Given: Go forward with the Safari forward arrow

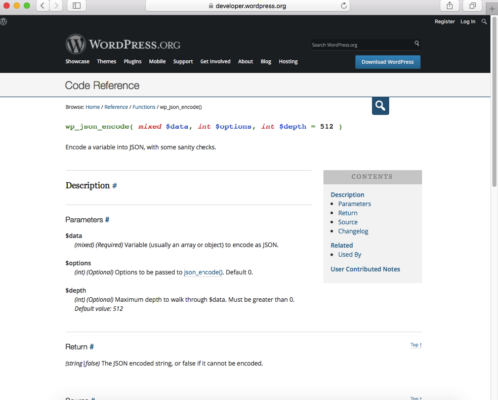Looking at the screenshot, I should pos(56,6).
